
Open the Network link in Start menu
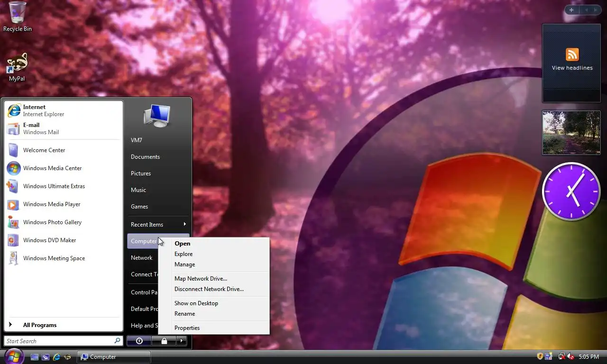tap(142, 258)
